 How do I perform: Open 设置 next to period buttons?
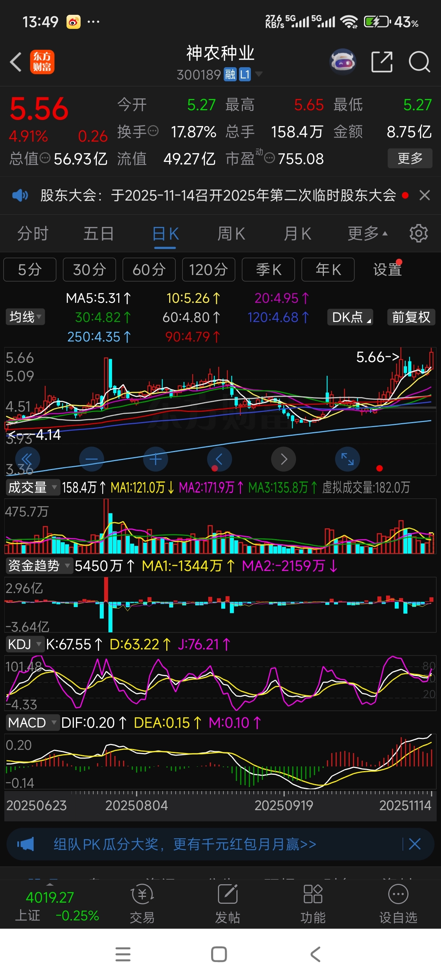[x=388, y=270]
